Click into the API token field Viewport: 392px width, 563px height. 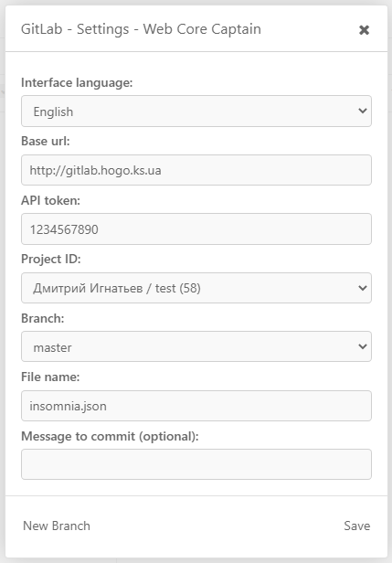coord(196,229)
